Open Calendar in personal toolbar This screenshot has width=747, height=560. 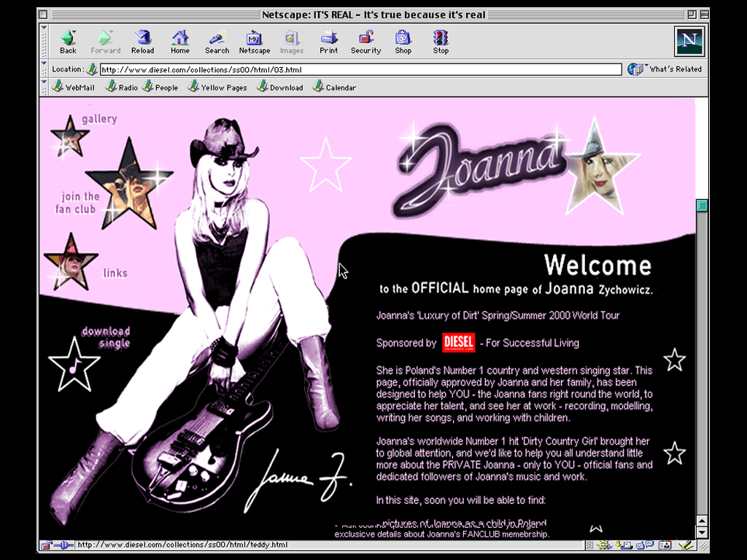point(334,87)
